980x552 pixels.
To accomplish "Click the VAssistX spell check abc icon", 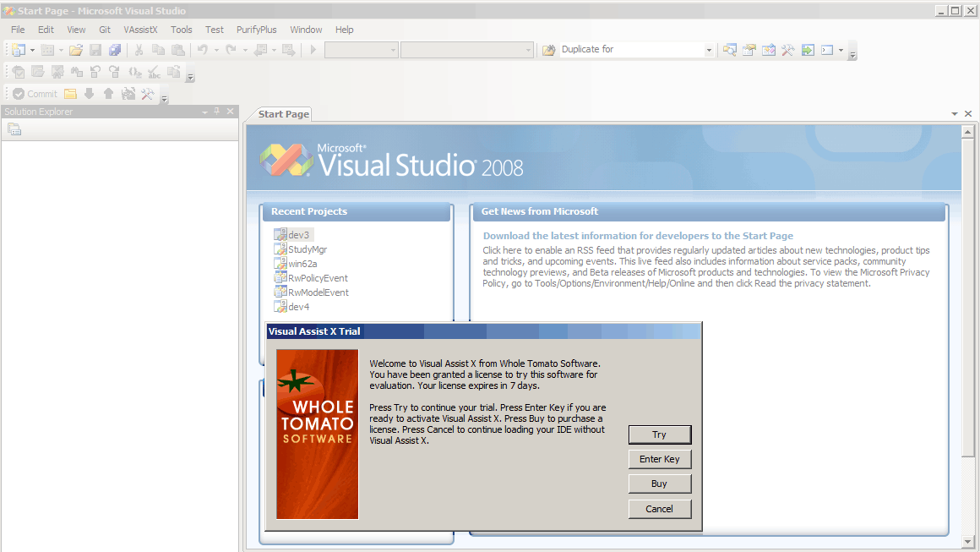I will (x=154, y=73).
